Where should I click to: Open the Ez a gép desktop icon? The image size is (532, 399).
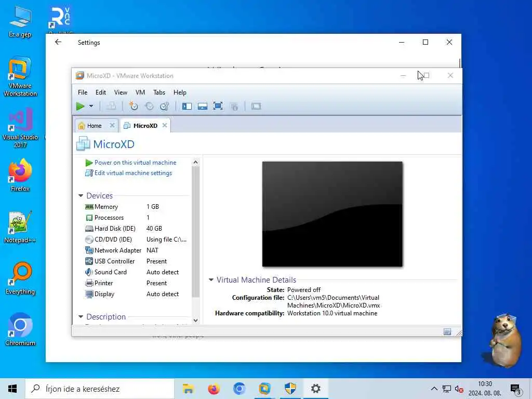click(20, 22)
